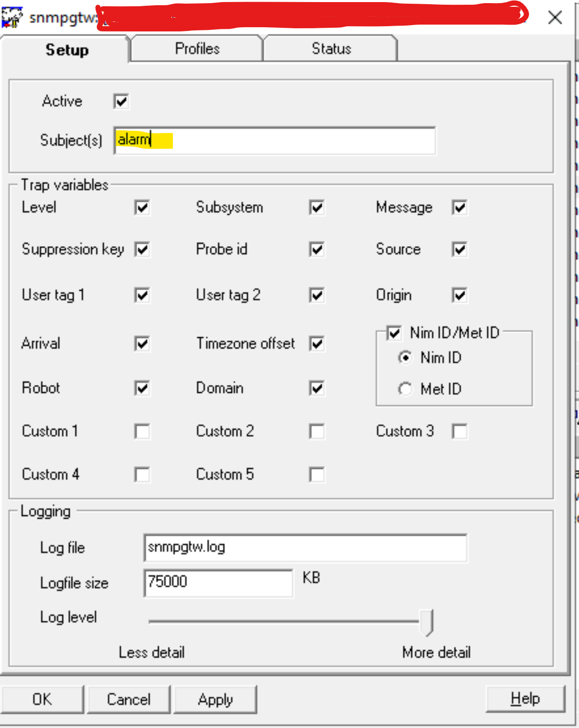Tick the Custom 3 checkbox
The width and height of the screenshot is (579, 728).
click(460, 432)
